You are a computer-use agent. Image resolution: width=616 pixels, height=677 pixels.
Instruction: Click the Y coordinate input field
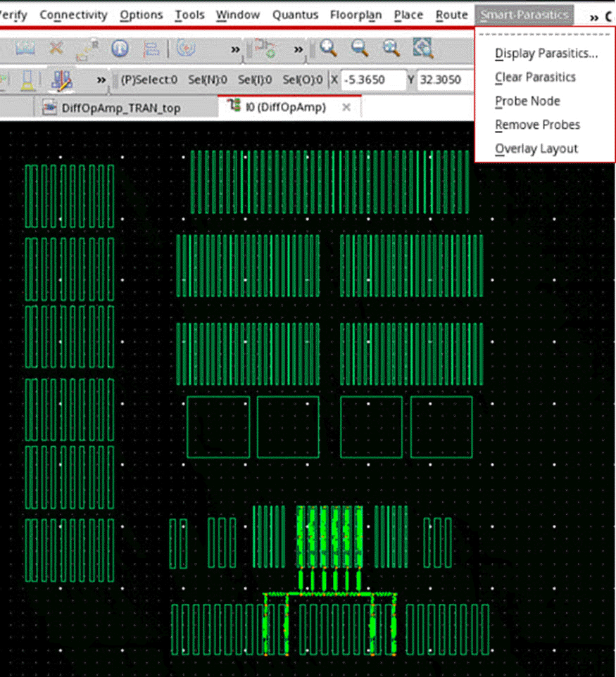(x=445, y=80)
